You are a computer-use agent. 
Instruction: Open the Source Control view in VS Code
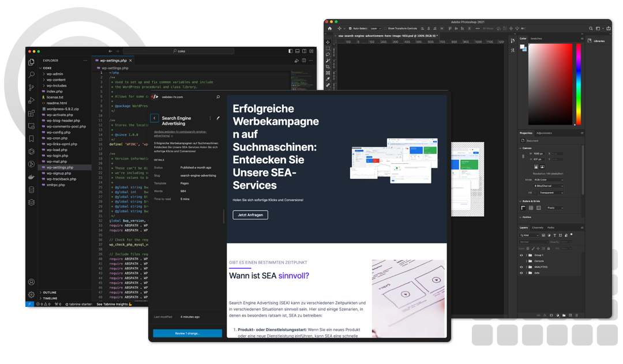click(31, 88)
